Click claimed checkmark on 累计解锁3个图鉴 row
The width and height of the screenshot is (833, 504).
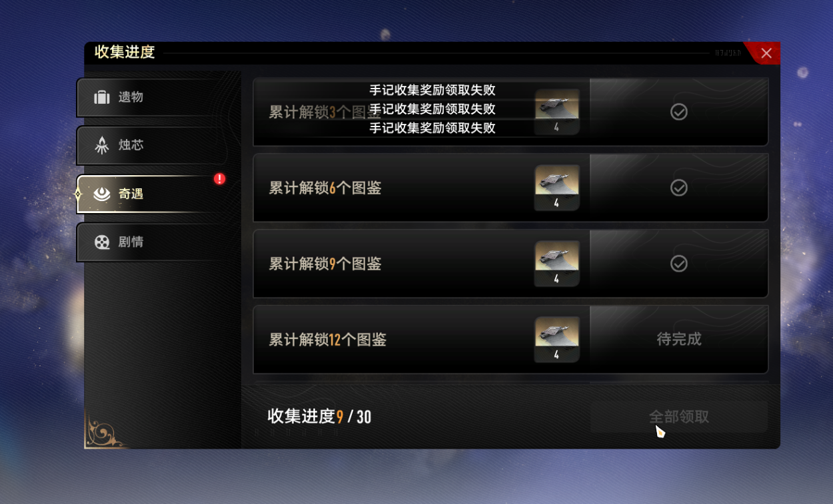pos(678,112)
